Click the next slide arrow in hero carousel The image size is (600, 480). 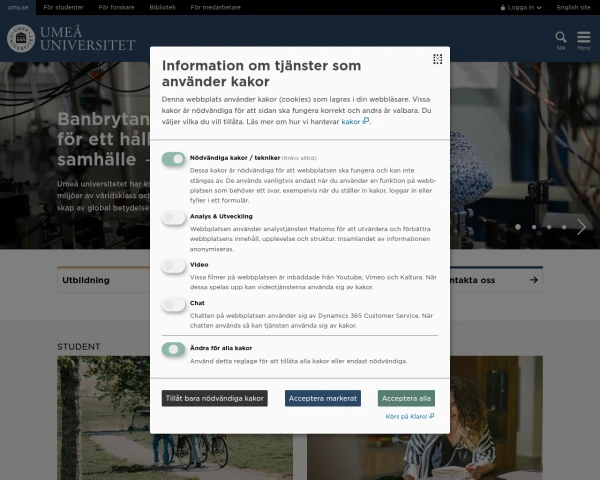coord(581,227)
